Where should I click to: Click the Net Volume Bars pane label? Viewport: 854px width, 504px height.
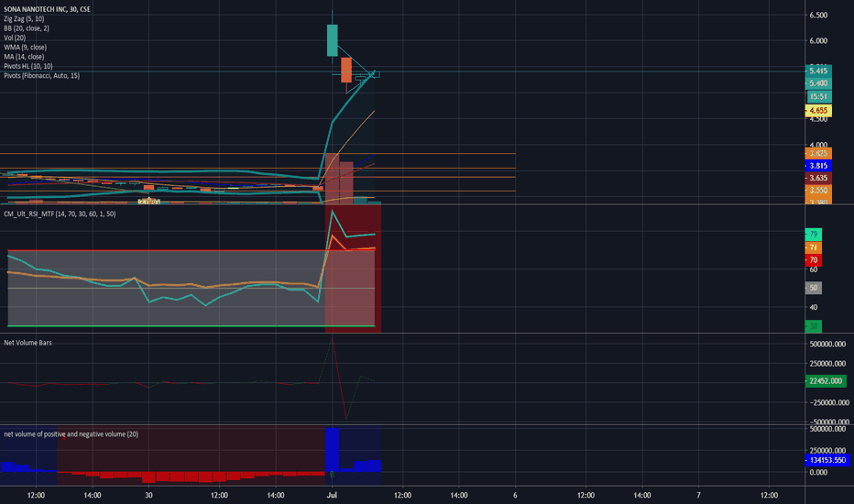coord(27,343)
